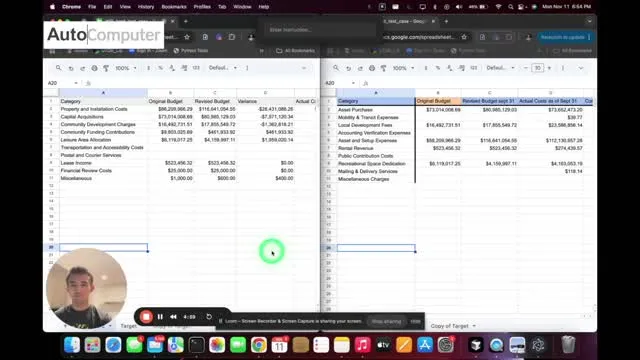Viewport: 640px width, 360px height.
Task: Select column A header in left spreadsheet
Action: pos(103,93)
